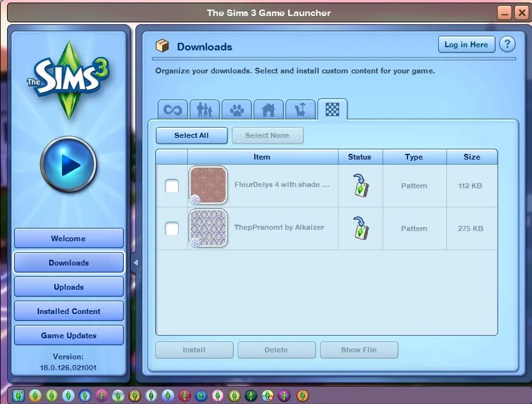Click status icon for ThepPranom1 pattern
Viewport: 532px width, 404px height.
point(360,228)
